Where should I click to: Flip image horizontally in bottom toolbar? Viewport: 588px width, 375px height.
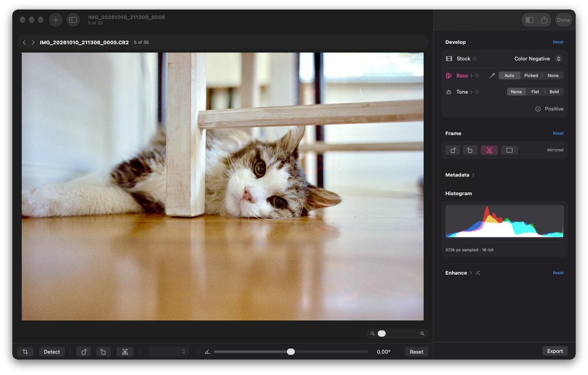[125, 352]
